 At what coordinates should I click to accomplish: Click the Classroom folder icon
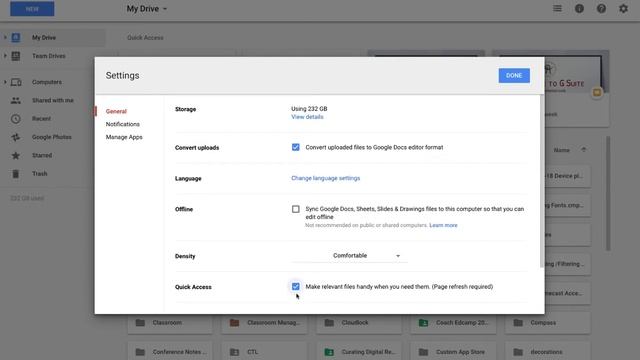point(140,323)
